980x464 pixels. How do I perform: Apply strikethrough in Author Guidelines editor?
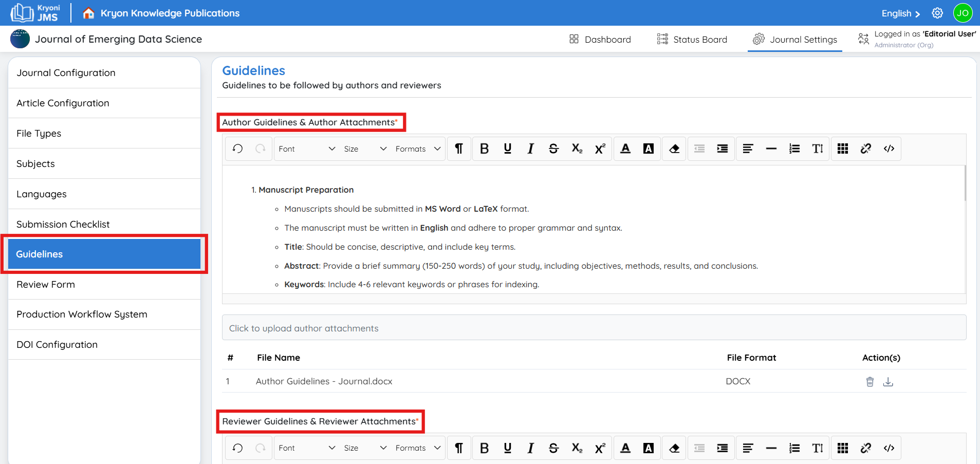click(x=553, y=149)
